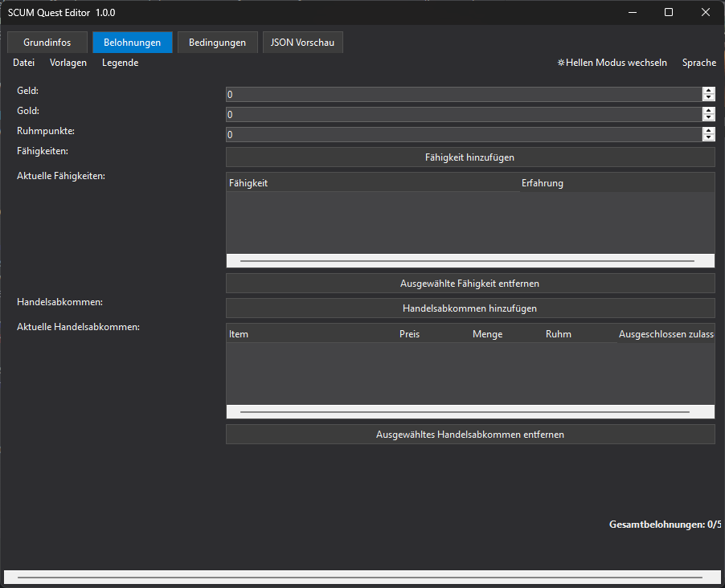This screenshot has width=725, height=588.
Task: Click Handelsabkommen hinzufügen button
Action: pyautogui.click(x=469, y=308)
